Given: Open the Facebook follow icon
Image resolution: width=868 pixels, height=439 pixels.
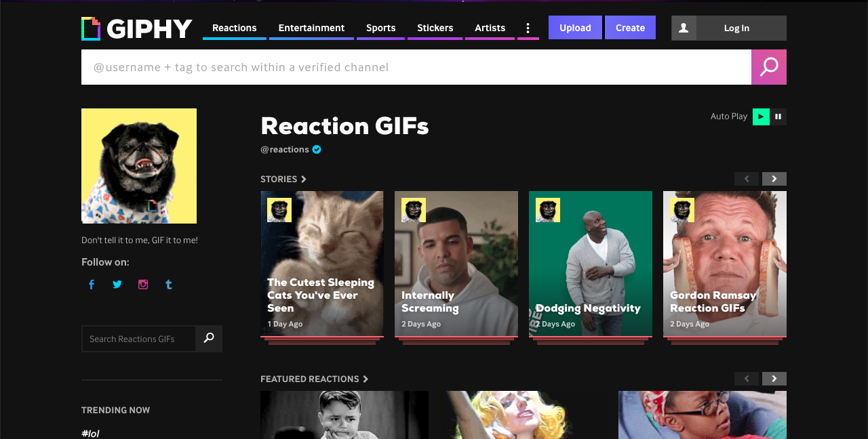Looking at the screenshot, I should point(92,285).
